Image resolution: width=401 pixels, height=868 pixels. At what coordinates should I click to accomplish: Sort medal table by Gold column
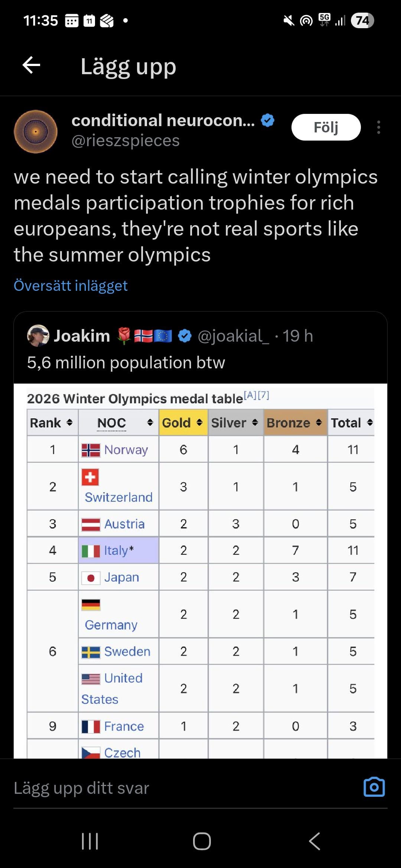(x=199, y=423)
